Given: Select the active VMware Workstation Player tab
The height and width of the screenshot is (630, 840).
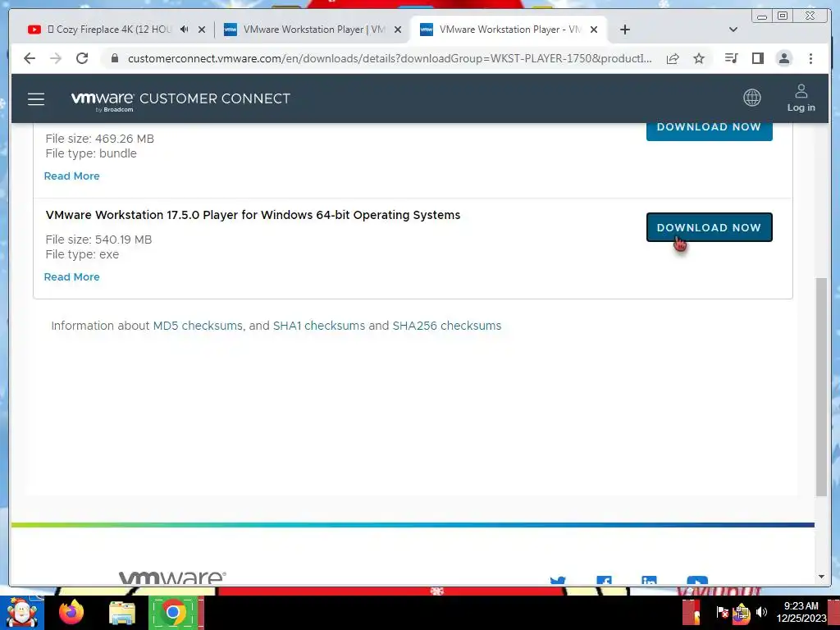Looking at the screenshot, I should tap(510, 30).
